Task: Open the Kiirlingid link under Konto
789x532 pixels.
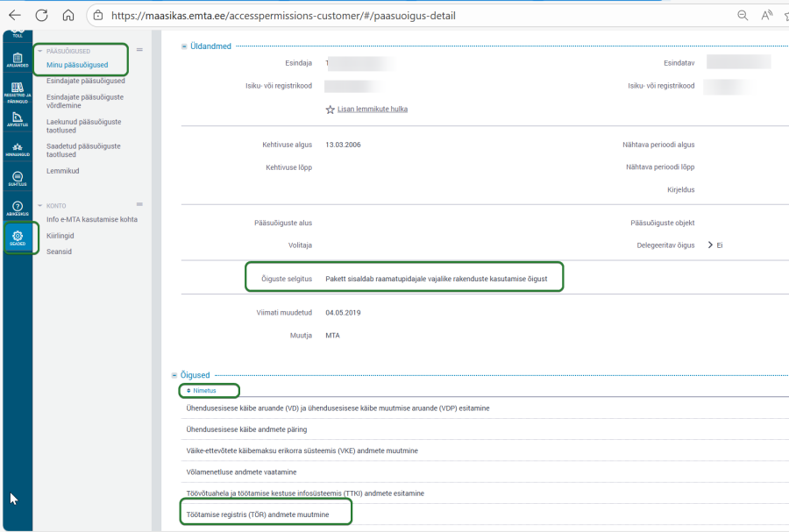Action: (x=60, y=236)
